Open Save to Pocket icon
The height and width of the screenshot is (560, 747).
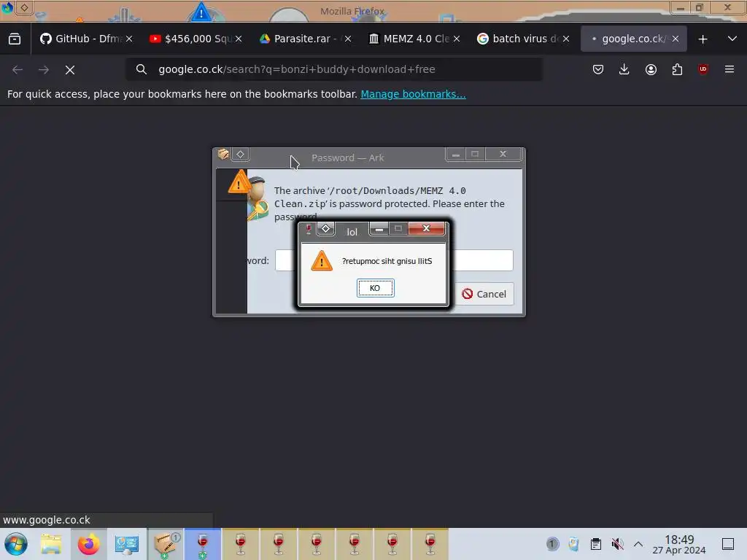598,69
